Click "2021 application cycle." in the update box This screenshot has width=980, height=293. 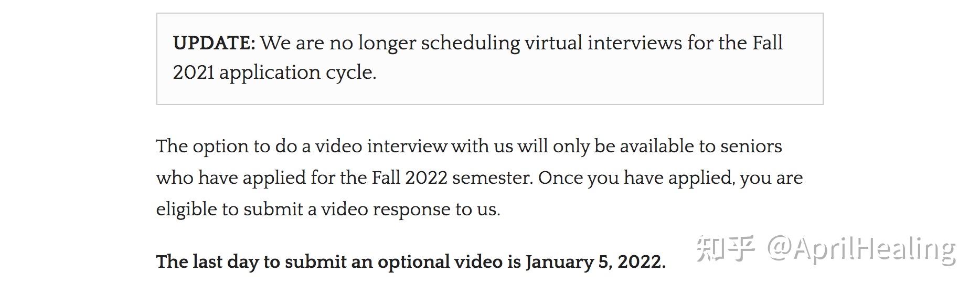[x=274, y=72]
